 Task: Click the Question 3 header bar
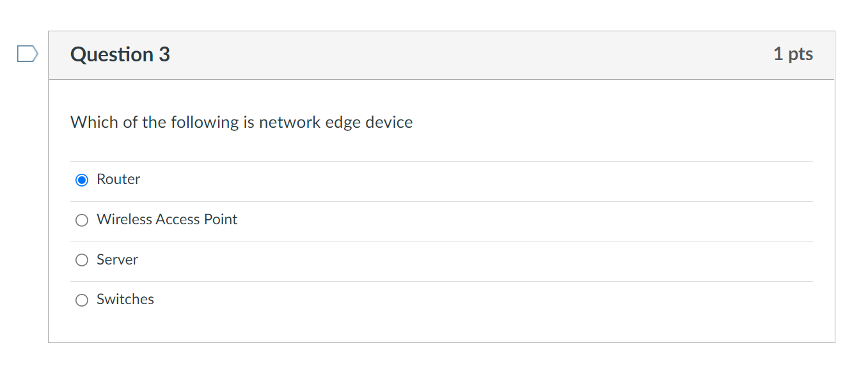pos(441,54)
